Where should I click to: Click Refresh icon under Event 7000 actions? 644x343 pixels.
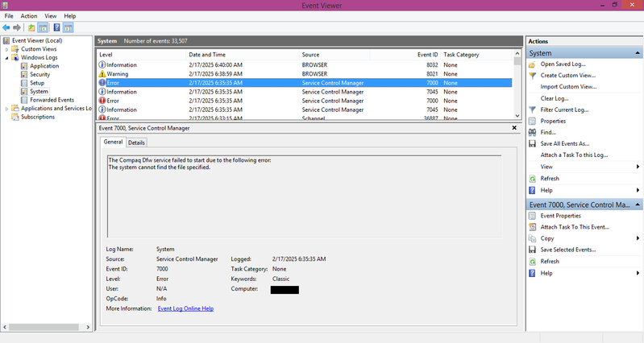pyautogui.click(x=532, y=262)
